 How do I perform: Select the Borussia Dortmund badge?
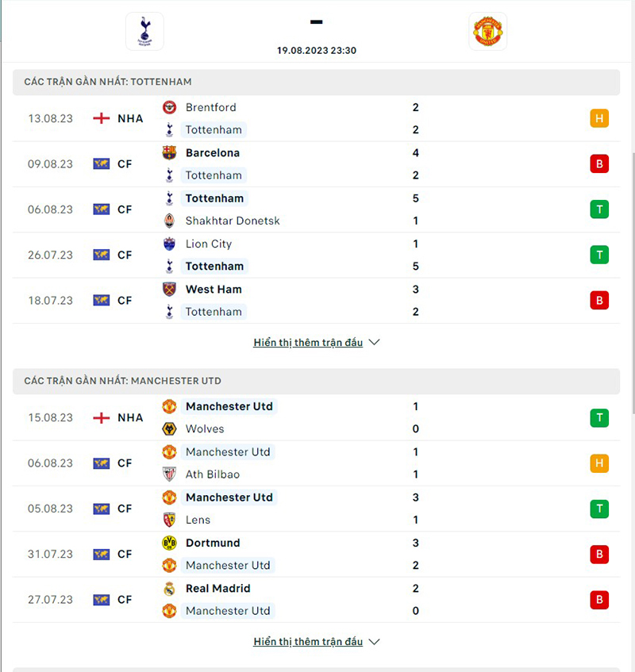coord(170,543)
